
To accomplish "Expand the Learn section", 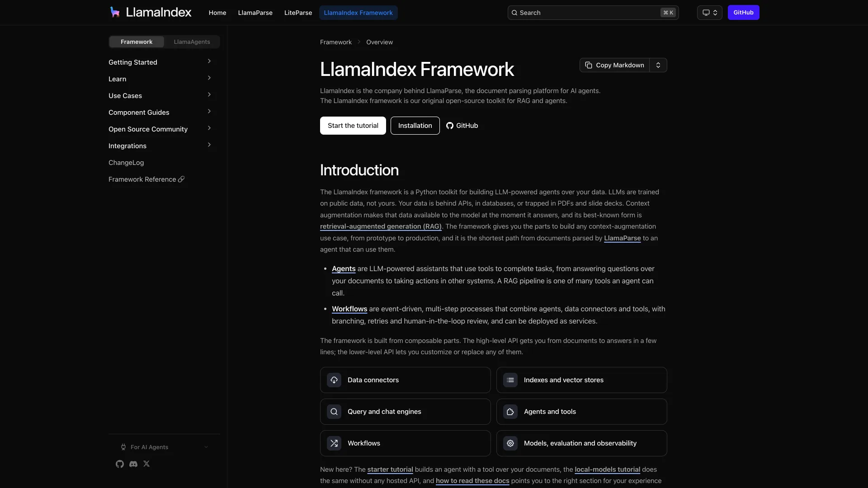I will pos(160,79).
